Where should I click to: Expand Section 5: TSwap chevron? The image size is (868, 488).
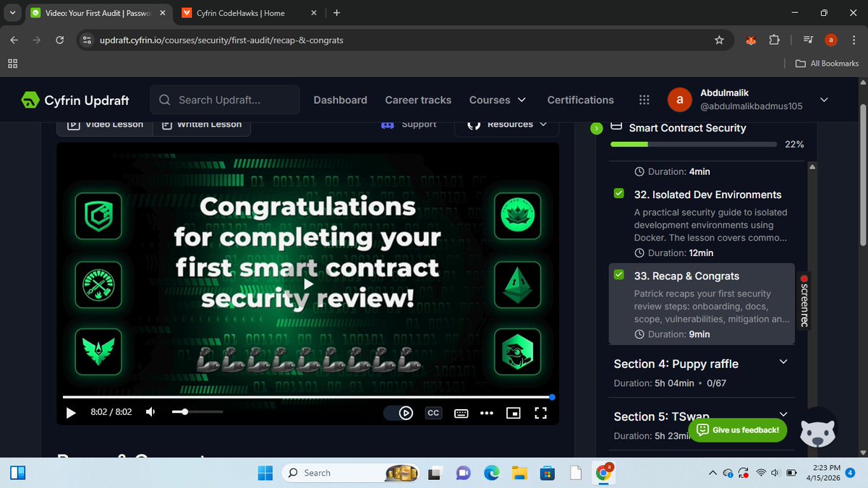point(783,416)
